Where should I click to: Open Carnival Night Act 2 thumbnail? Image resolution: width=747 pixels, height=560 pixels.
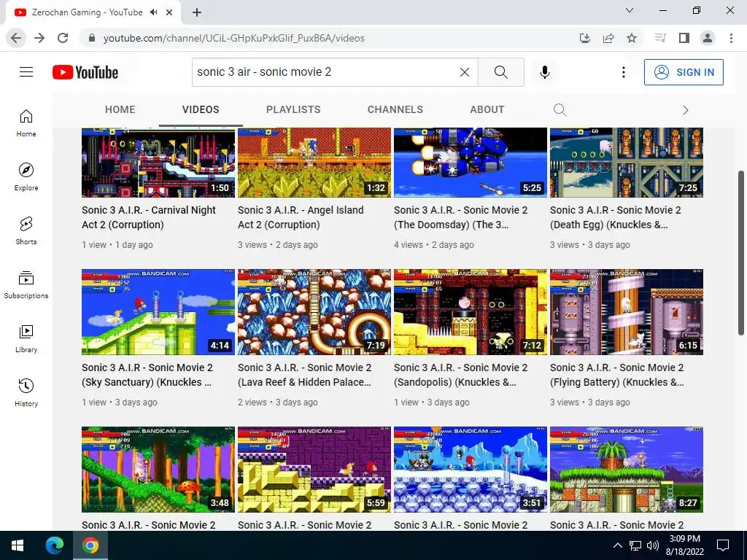pos(158,163)
